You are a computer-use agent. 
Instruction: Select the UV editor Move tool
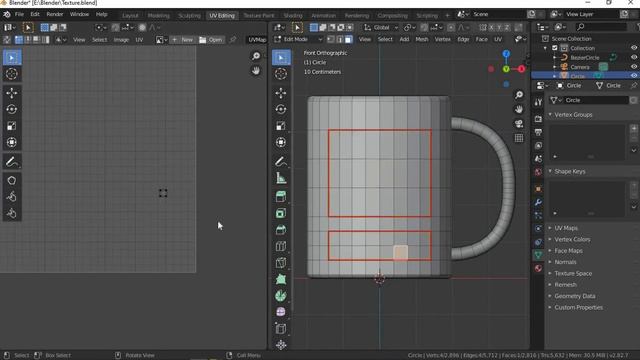click(11, 93)
